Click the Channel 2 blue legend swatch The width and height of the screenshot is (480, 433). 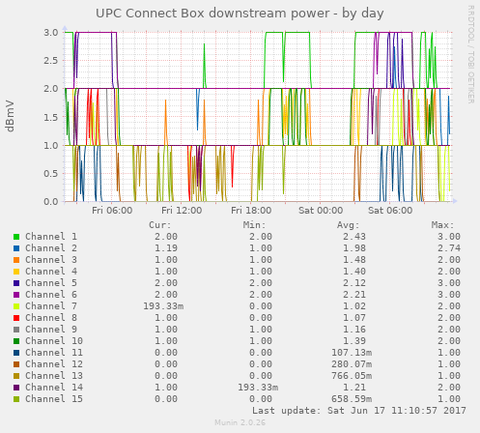tap(16, 248)
